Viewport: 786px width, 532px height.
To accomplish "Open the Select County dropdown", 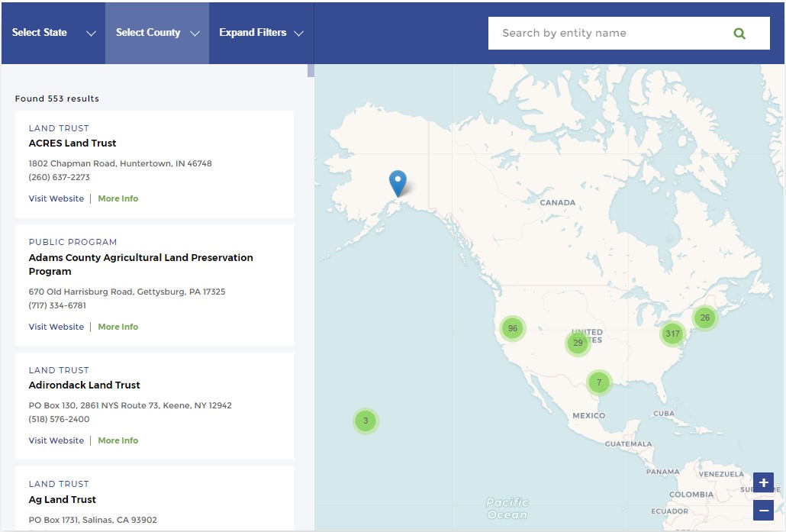I will (156, 33).
